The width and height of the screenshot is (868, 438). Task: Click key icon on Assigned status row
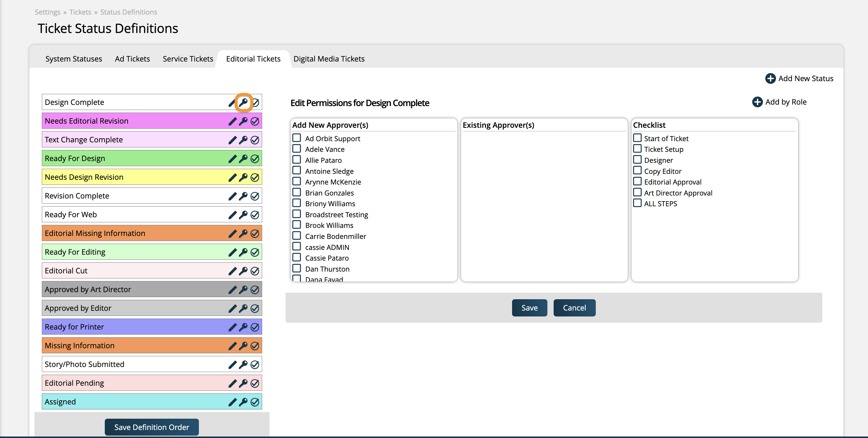tap(243, 402)
